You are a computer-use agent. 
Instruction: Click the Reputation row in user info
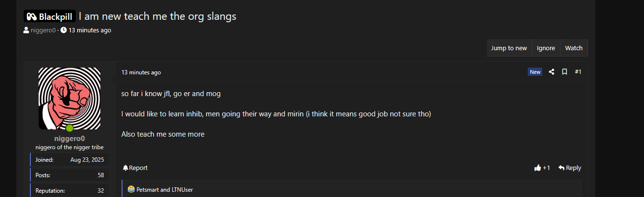(69, 191)
